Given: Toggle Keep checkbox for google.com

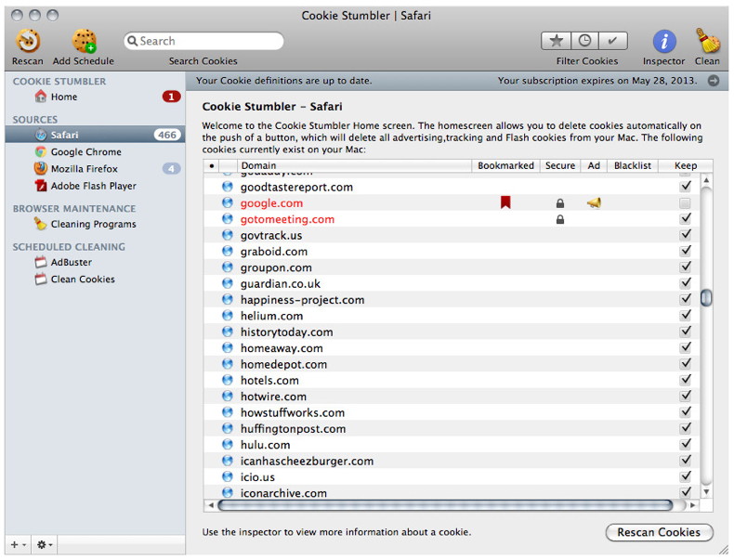Looking at the screenshot, I should point(686,203).
